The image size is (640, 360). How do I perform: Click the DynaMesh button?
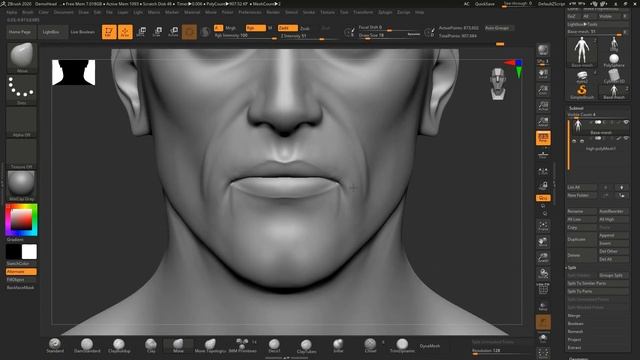(430, 346)
